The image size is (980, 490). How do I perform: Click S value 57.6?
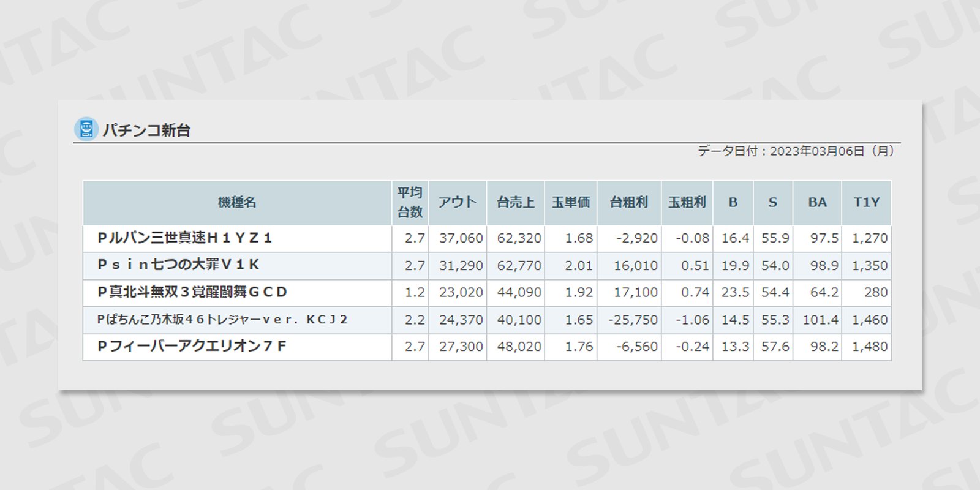tap(775, 347)
